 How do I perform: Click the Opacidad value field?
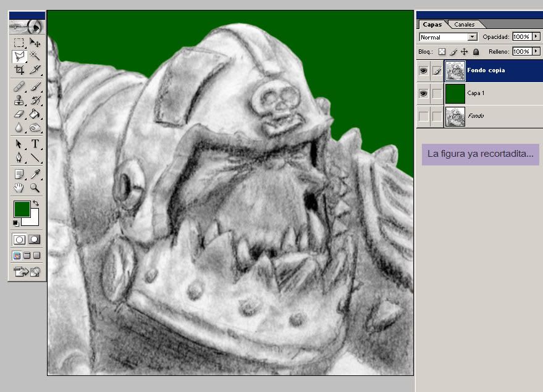[x=521, y=36]
